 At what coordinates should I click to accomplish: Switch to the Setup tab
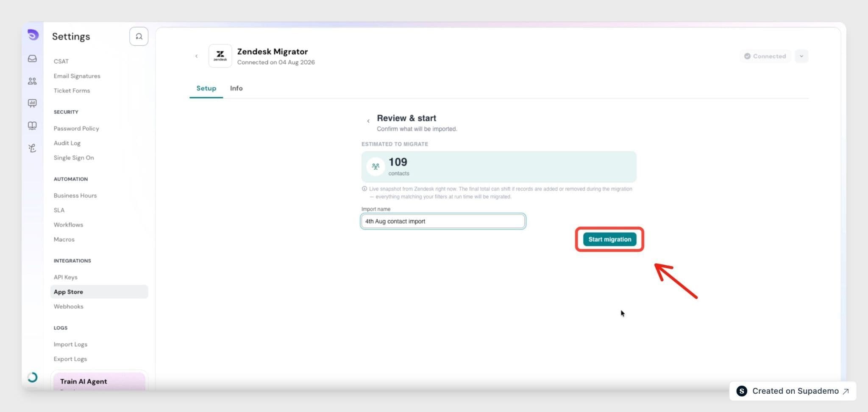click(x=206, y=88)
